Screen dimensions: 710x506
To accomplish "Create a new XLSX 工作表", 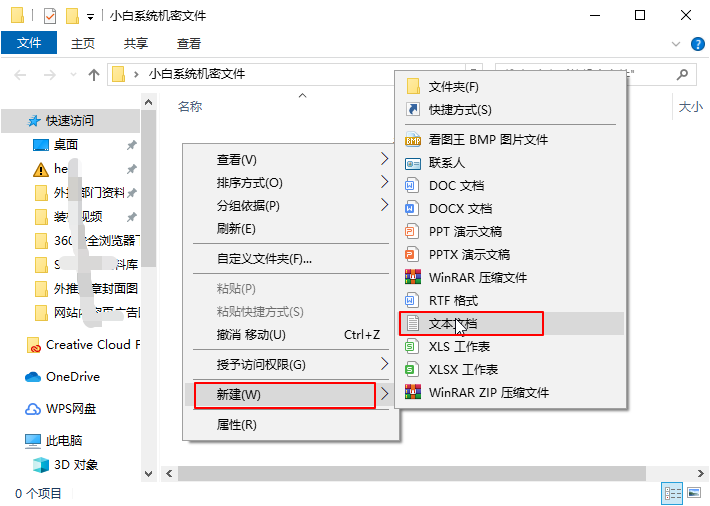I will click(511, 370).
